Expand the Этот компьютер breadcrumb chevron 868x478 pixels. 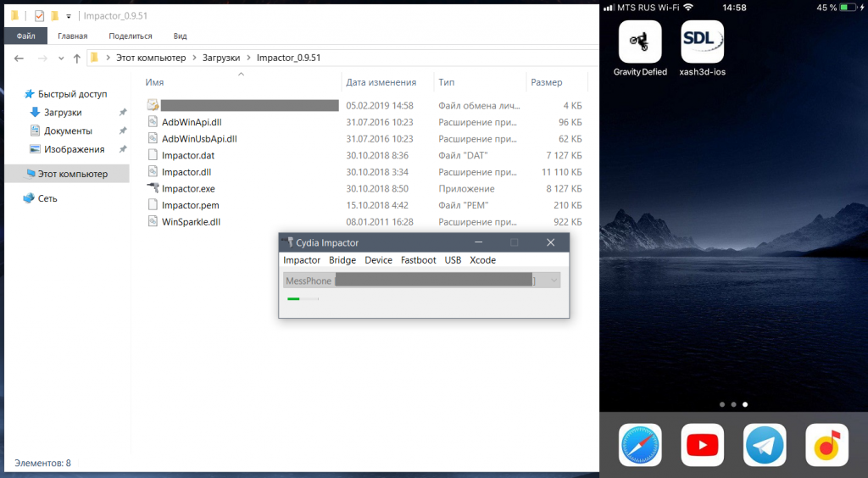pyautogui.click(x=195, y=58)
